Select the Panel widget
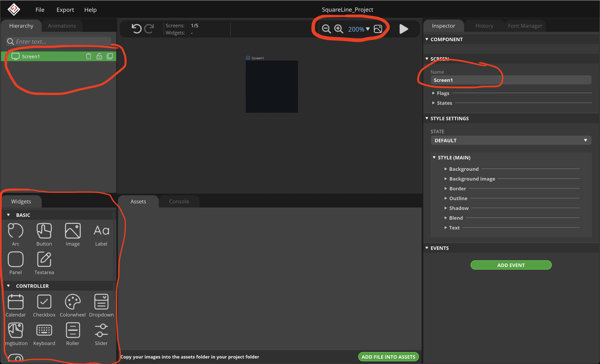Viewport: 600px width, 364px height. point(16,263)
